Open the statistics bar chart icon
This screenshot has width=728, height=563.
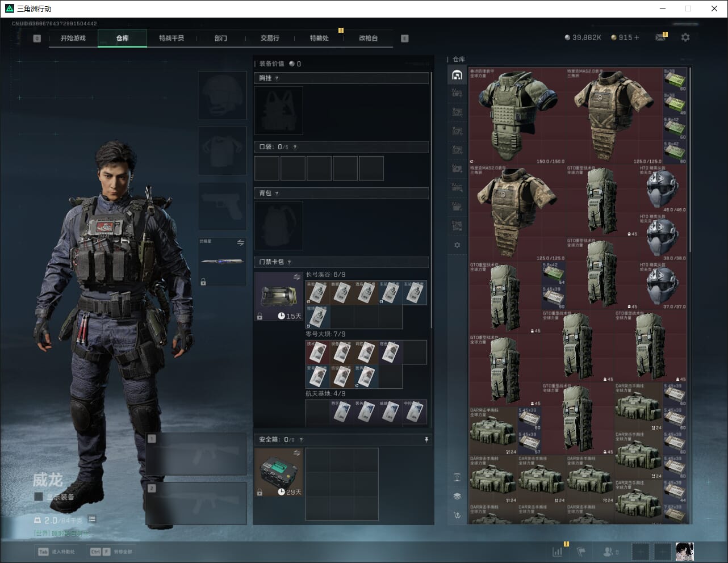(558, 552)
